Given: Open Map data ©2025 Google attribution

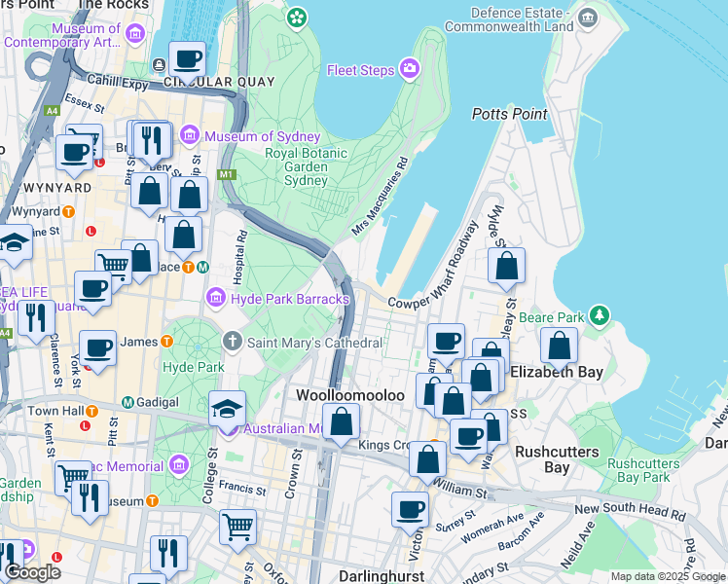Looking at the screenshot, I should 668,576.
